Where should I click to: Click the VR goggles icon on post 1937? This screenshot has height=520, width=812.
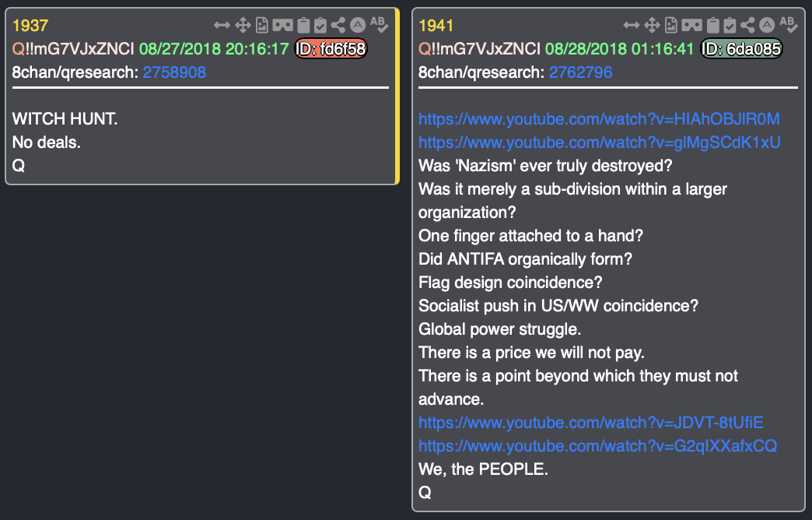(283, 25)
